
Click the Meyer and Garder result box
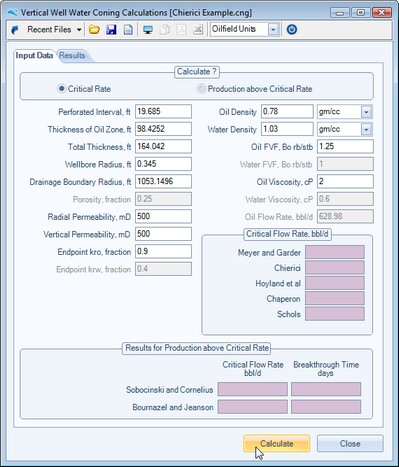335,252
